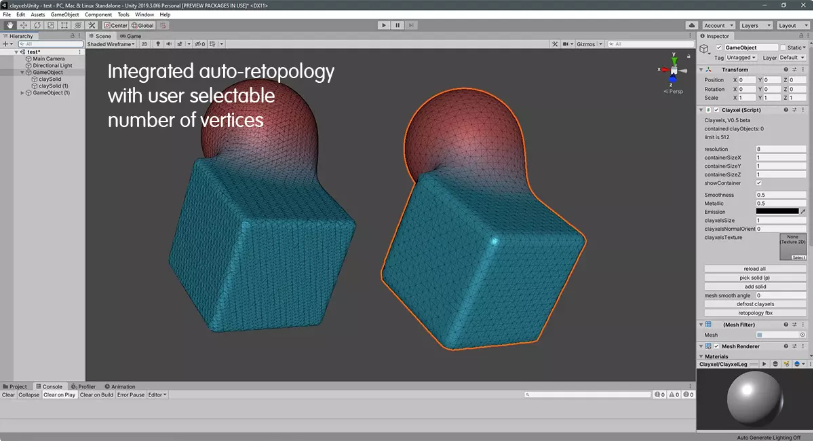Click the grid snapping toolbar icon
813x441 pixels.
click(x=163, y=25)
